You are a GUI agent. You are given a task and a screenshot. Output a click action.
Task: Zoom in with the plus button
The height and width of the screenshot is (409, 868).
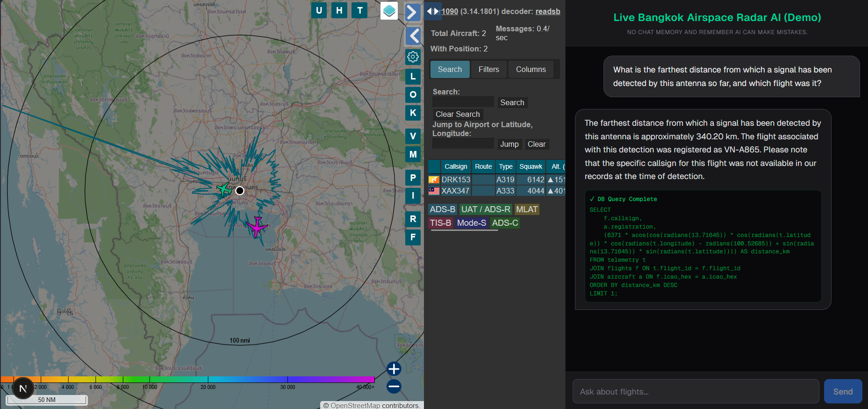(394, 369)
